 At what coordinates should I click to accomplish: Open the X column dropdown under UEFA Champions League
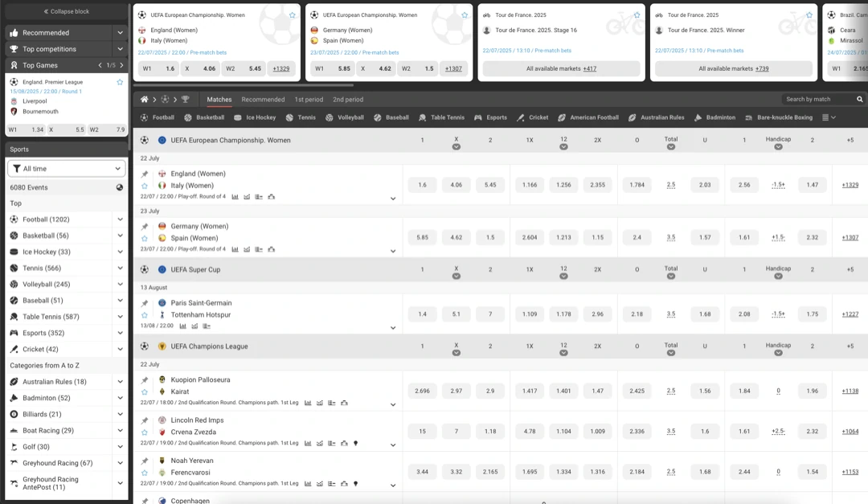point(457,353)
